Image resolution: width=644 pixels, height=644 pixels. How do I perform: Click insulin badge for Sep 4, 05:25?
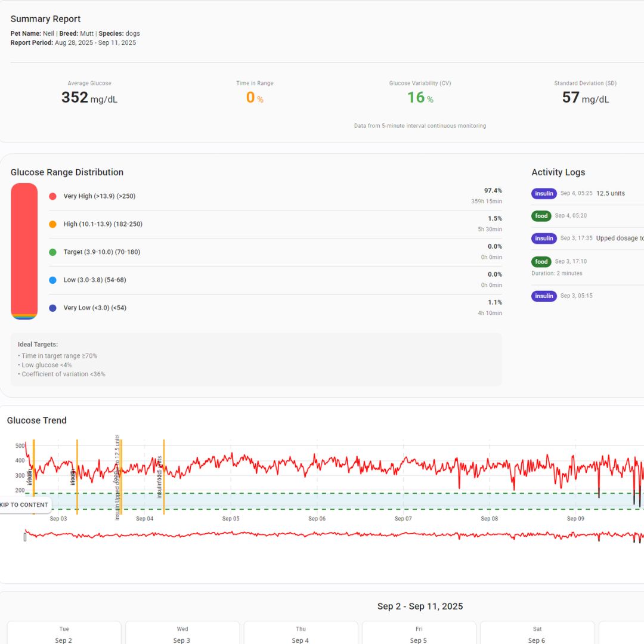[x=544, y=194]
